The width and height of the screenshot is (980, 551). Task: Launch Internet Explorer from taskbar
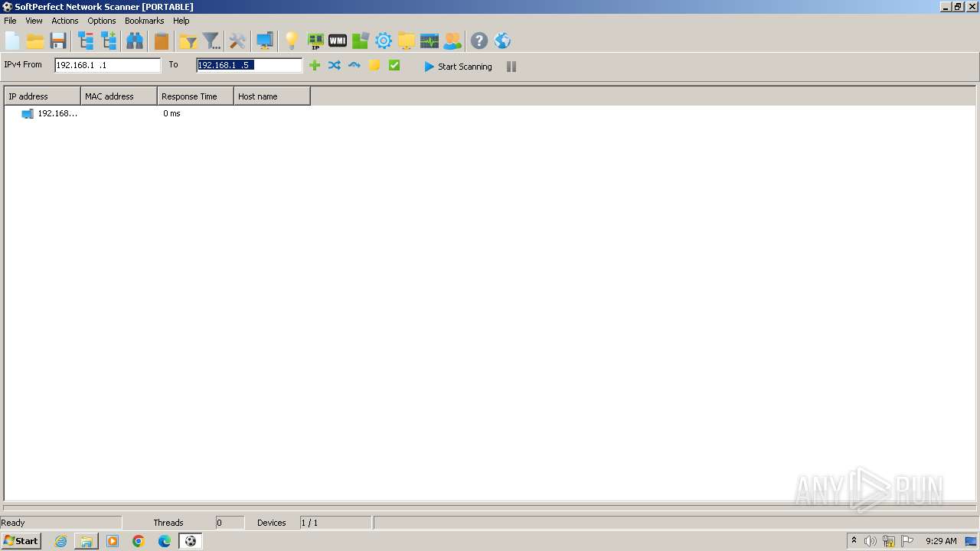pos(60,541)
